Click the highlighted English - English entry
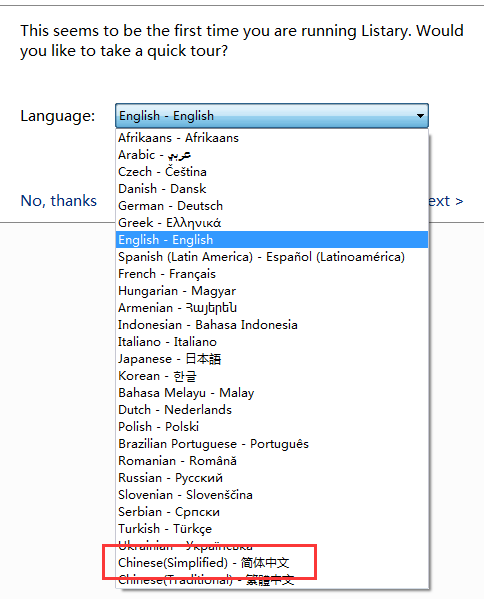This screenshot has width=484, height=599. 272,240
